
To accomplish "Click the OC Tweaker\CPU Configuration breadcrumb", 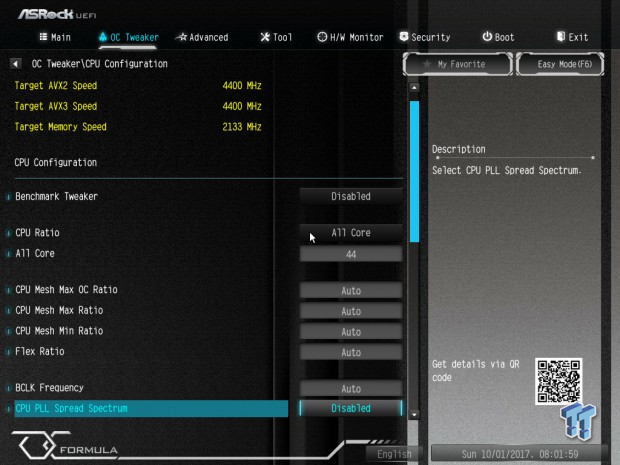I will pyautogui.click(x=100, y=64).
